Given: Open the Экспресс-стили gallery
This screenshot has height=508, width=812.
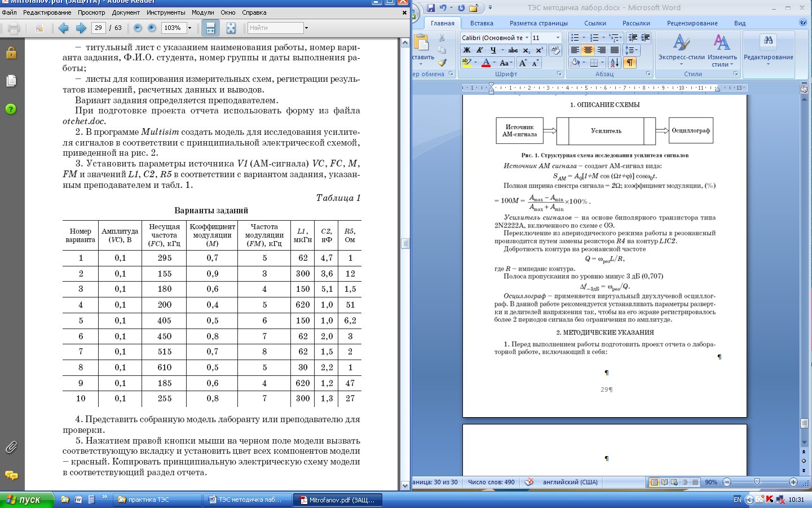Looking at the screenshot, I should 682,50.
